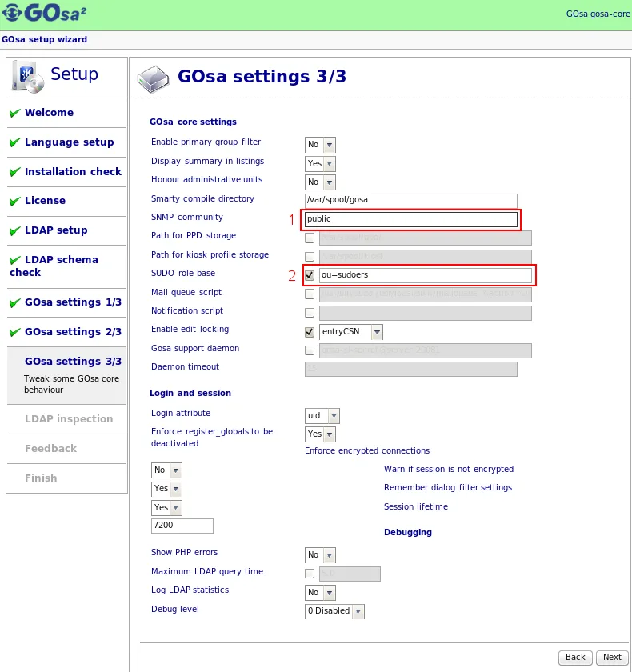
Task: Click green checkmark next to LDAP schema check
Action: pos(15,260)
